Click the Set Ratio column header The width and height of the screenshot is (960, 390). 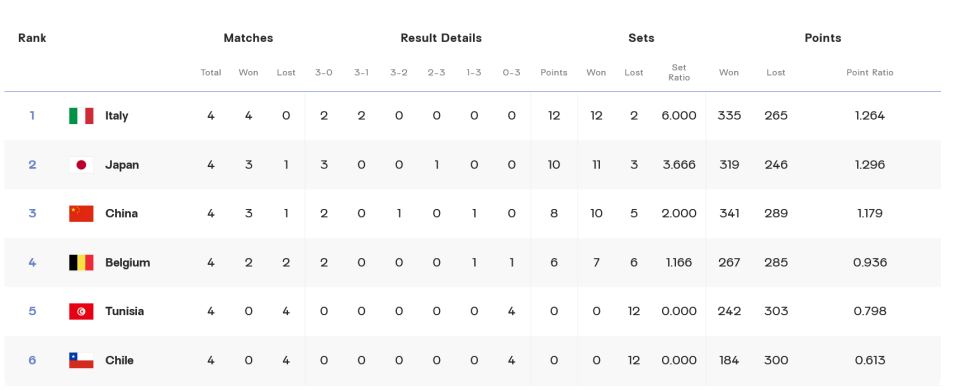(x=679, y=72)
